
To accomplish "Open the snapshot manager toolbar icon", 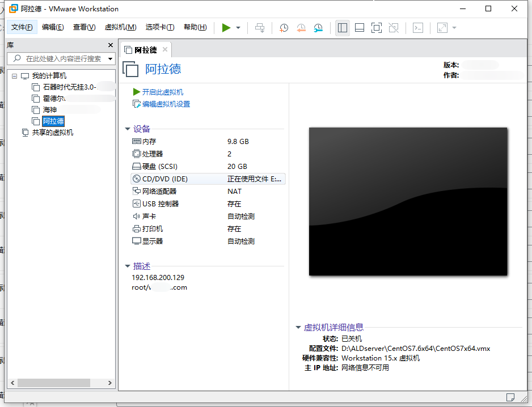I will click(318, 28).
